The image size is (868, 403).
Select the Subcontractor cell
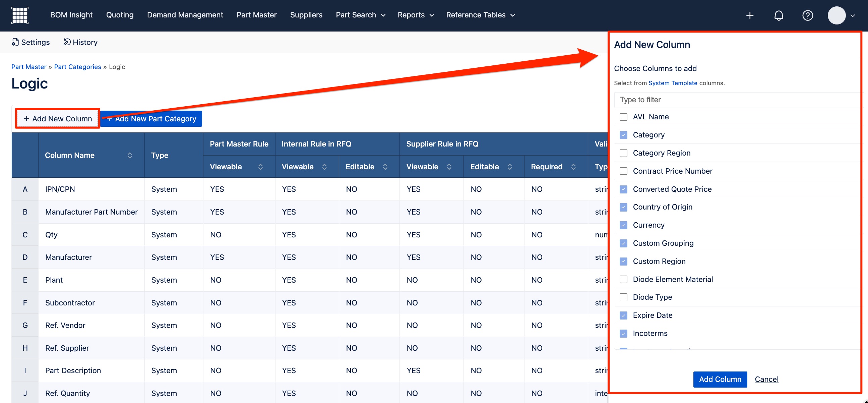tap(91, 303)
